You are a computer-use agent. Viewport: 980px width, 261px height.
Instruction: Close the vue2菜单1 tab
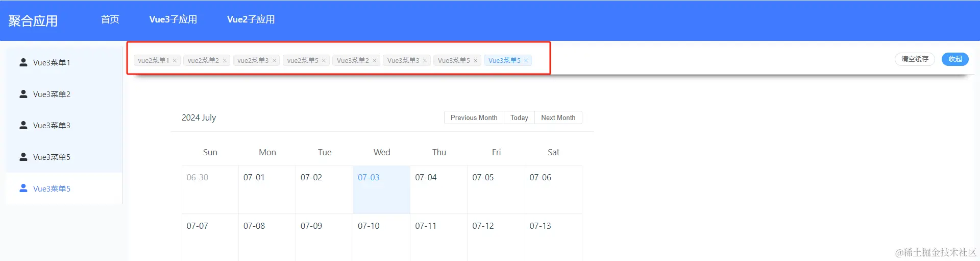[175, 61]
